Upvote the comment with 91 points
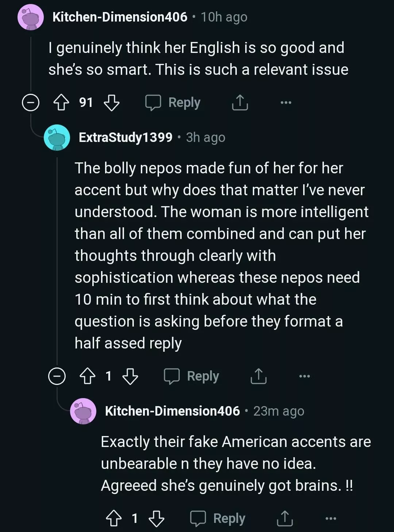The height and width of the screenshot is (532, 394). (61, 103)
